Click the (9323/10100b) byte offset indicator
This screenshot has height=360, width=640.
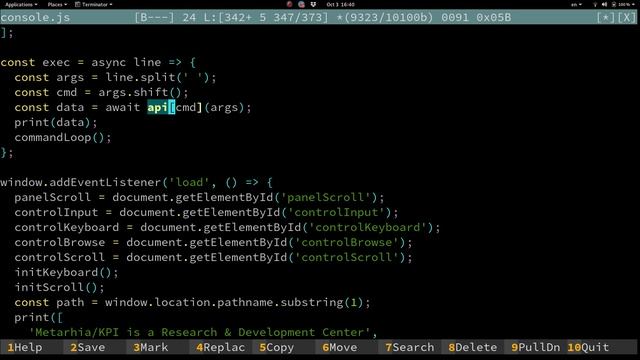click(x=389, y=18)
